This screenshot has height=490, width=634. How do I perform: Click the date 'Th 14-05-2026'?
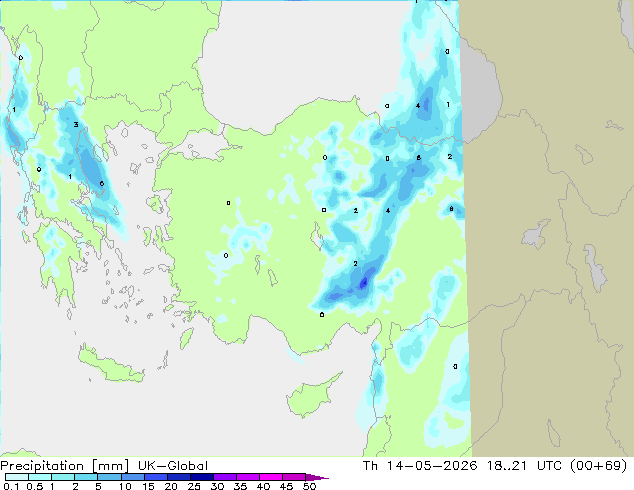pos(420,466)
